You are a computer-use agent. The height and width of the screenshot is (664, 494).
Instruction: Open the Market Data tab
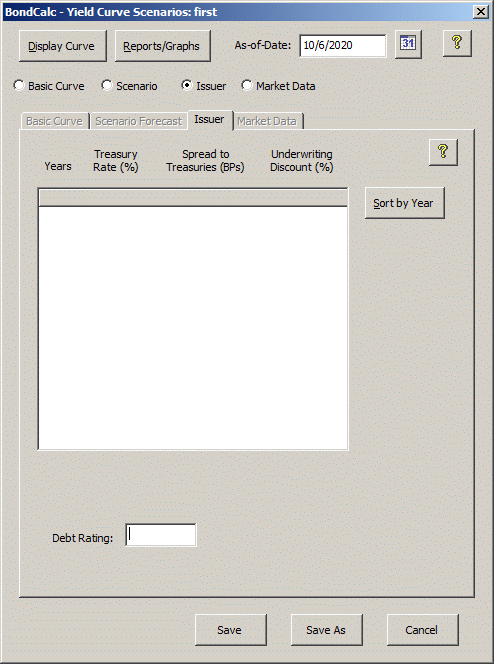(x=267, y=121)
